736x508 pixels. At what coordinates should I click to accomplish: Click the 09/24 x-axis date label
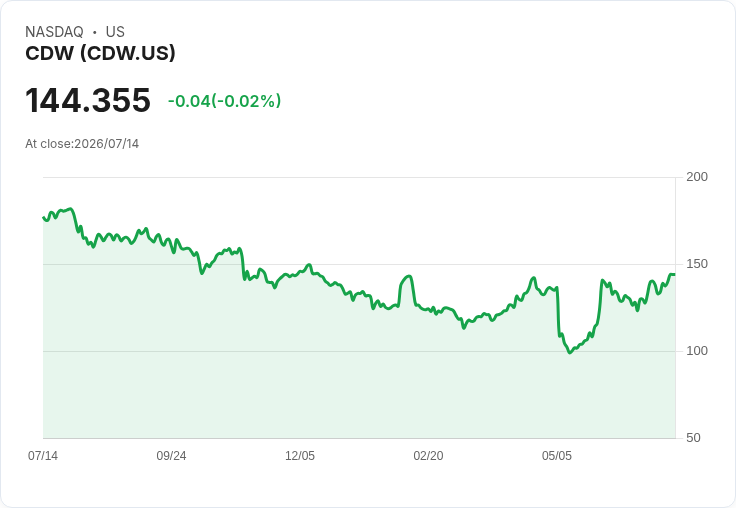point(171,456)
